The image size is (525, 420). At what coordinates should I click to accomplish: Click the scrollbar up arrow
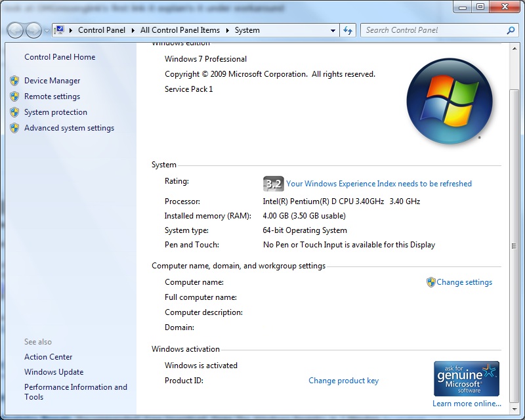point(514,49)
